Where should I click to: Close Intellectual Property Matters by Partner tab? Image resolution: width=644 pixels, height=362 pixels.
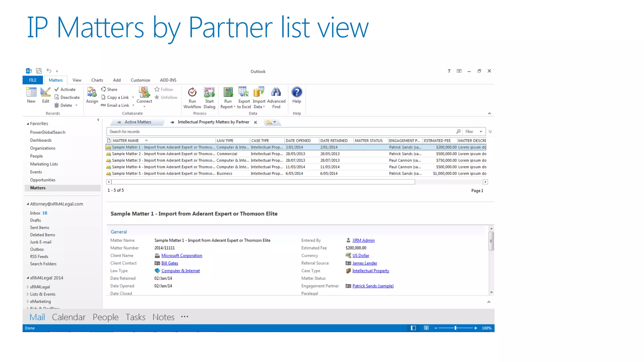coord(256,122)
